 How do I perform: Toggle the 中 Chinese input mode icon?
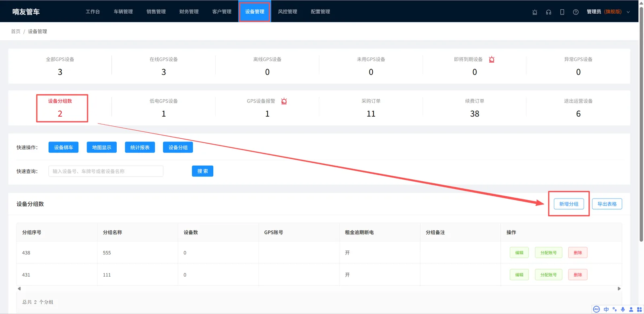(x=606, y=309)
